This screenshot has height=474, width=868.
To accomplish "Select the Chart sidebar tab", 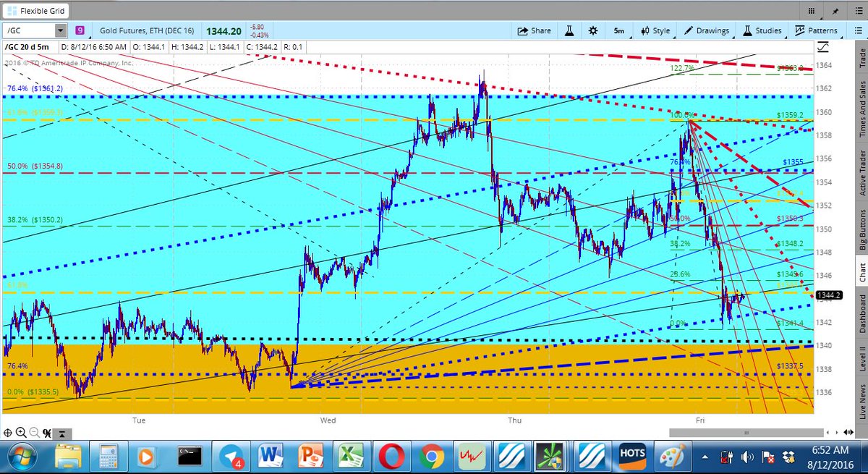I will pyautogui.click(x=861, y=273).
